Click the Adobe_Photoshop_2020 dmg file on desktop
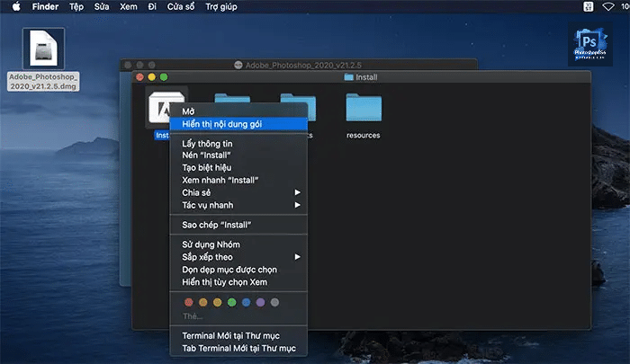Image resolution: width=630 pixels, height=364 pixels. pos(43,49)
